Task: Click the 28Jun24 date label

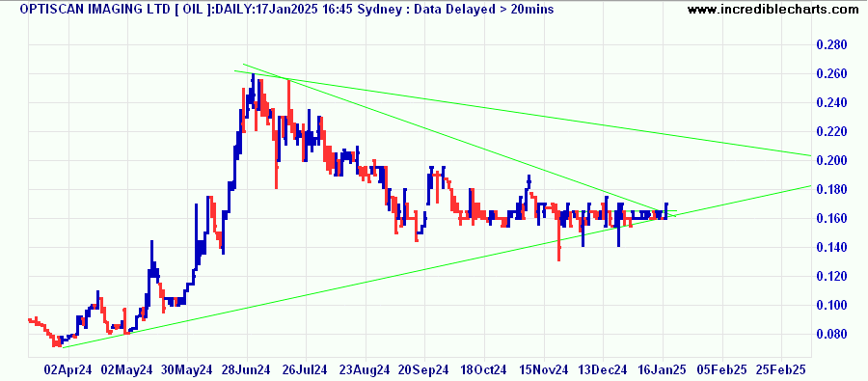Action: point(247,369)
